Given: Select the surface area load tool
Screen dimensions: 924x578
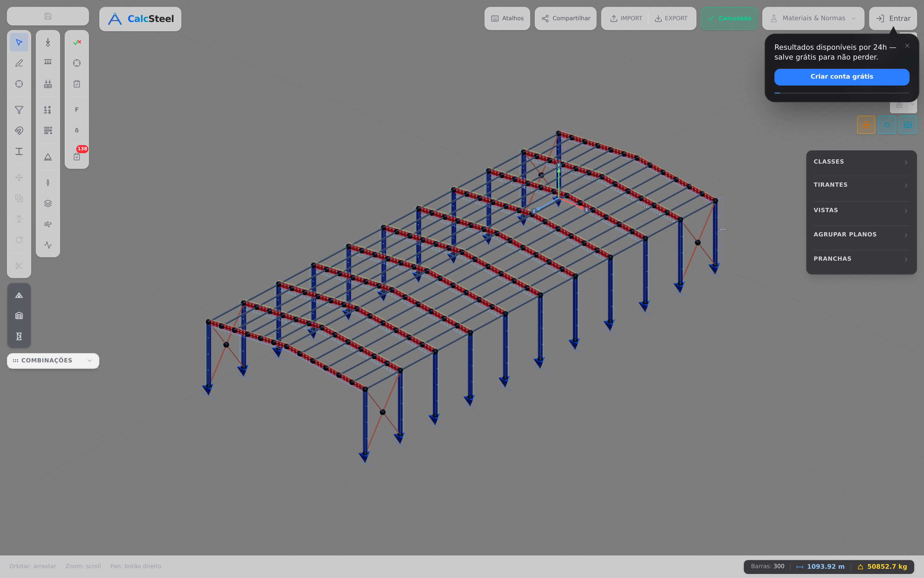Looking at the screenshot, I should (48, 84).
